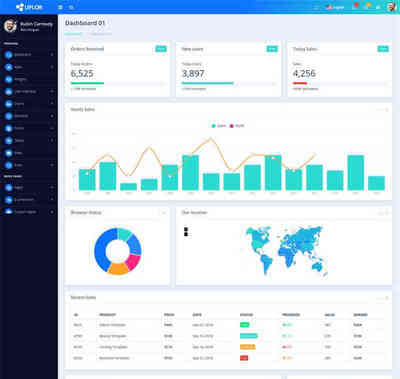This screenshot has height=379, width=400.
Task: Open the Widgets sidebar menu label
Action: pyautogui.click(x=20, y=79)
